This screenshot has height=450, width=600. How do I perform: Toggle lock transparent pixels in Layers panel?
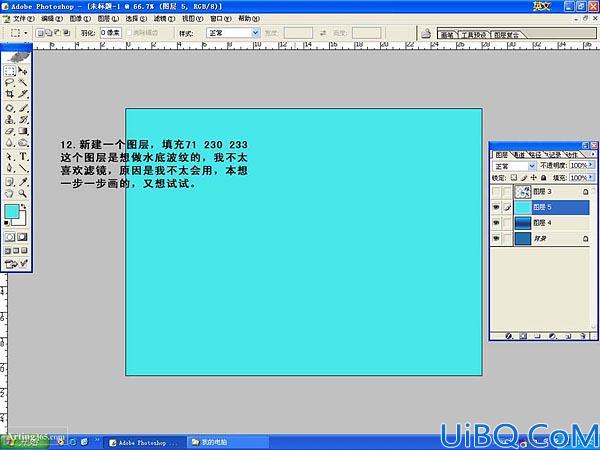(x=514, y=178)
